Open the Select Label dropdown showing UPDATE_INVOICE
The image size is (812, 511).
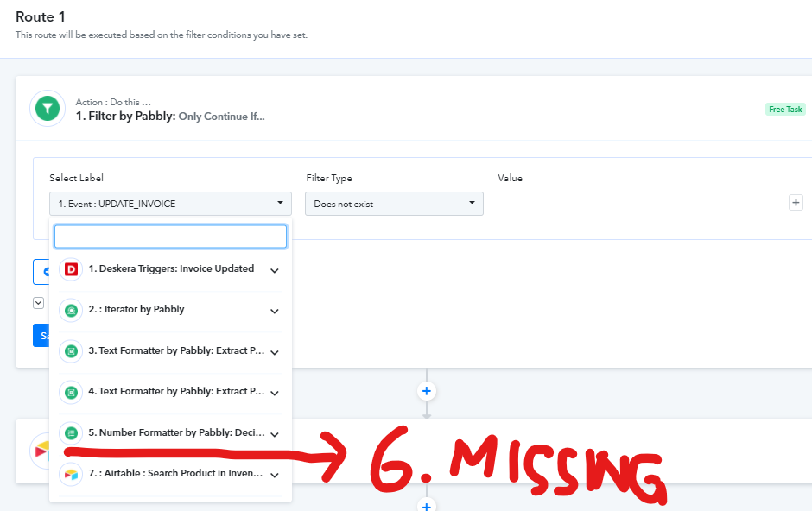pyautogui.click(x=170, y=204)
